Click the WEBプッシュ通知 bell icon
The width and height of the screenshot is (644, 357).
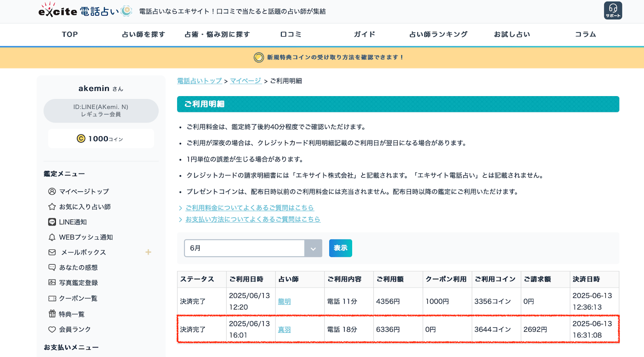(52, 237)
